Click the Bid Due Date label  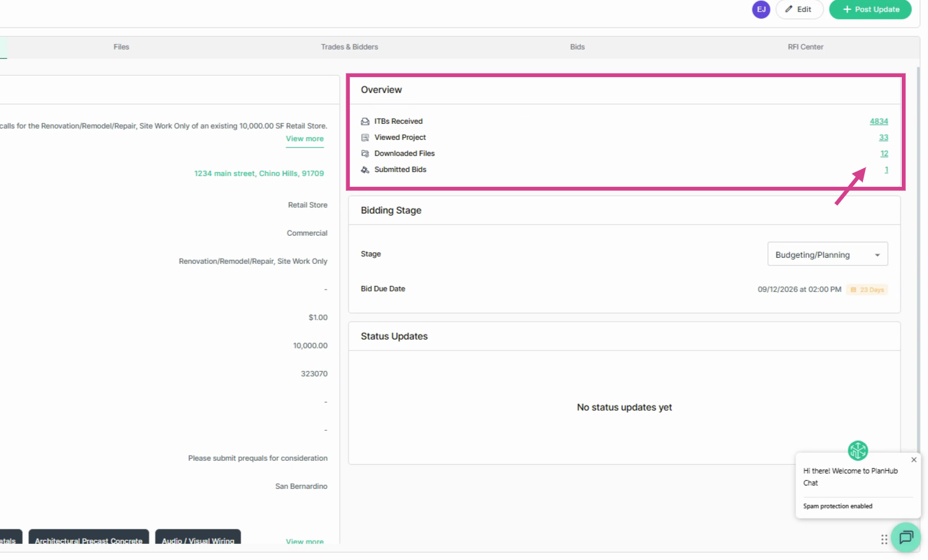[x=383, y=289]
